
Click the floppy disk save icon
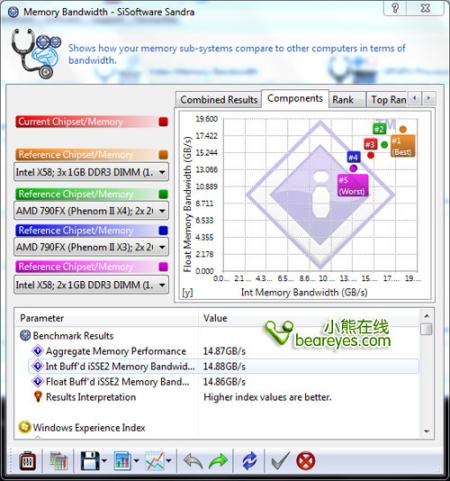pos(90,461)
